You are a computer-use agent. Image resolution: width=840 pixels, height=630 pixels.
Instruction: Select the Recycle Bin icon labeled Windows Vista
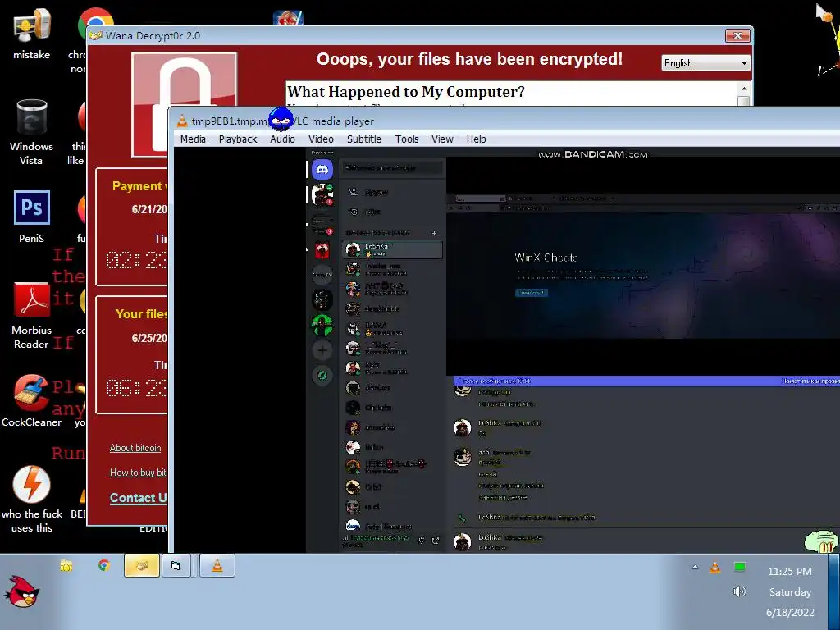(32, 132)
